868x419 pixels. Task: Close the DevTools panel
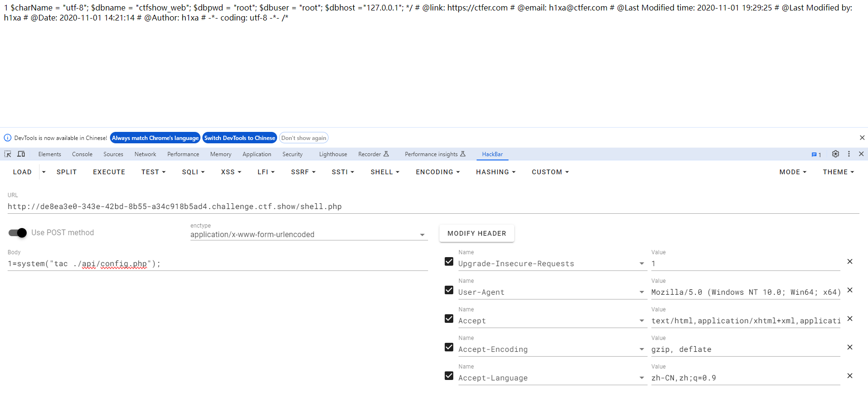point(861,154)
